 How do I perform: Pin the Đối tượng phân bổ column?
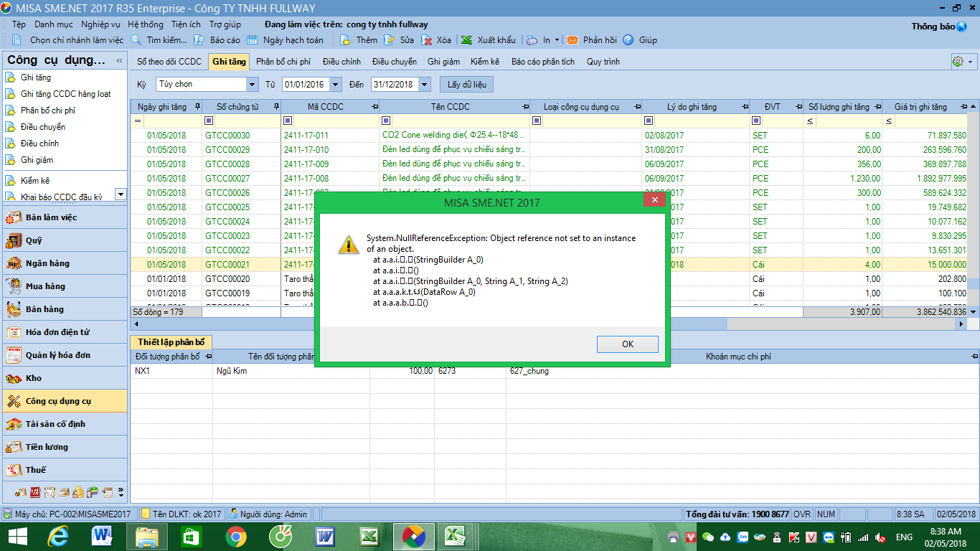tap(208, 357)
